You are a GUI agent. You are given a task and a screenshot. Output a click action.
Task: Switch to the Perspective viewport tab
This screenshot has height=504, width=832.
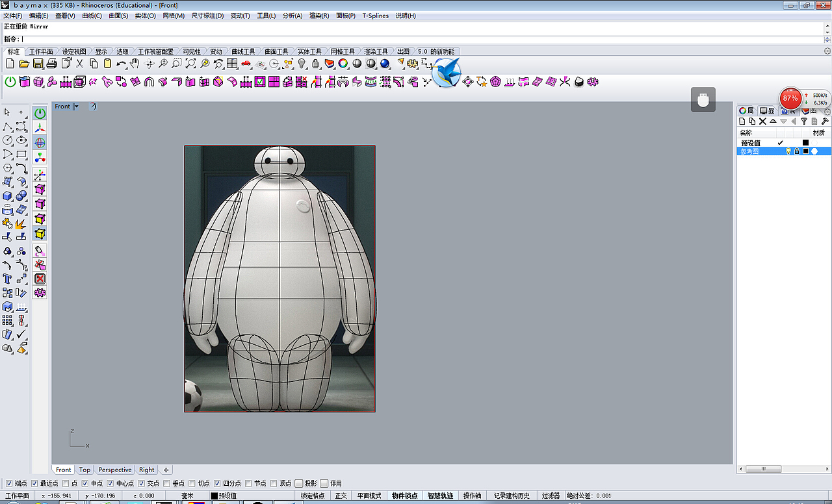point(115,470)
